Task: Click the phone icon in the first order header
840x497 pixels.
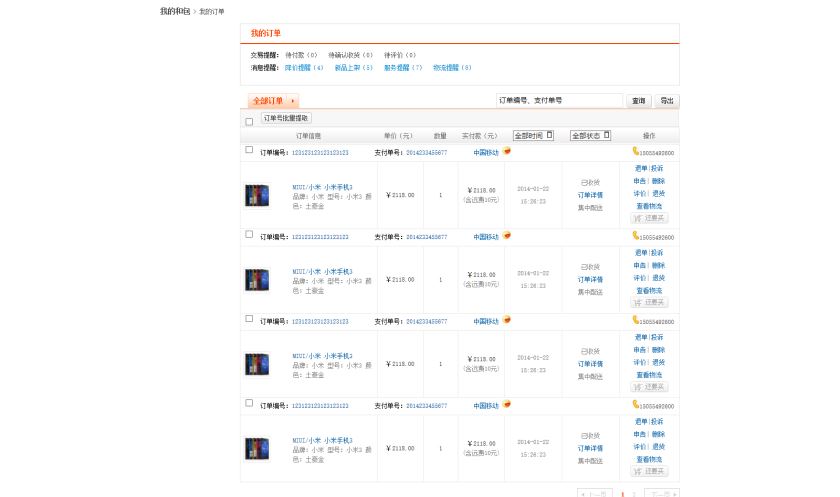Action: coord(635,152)
